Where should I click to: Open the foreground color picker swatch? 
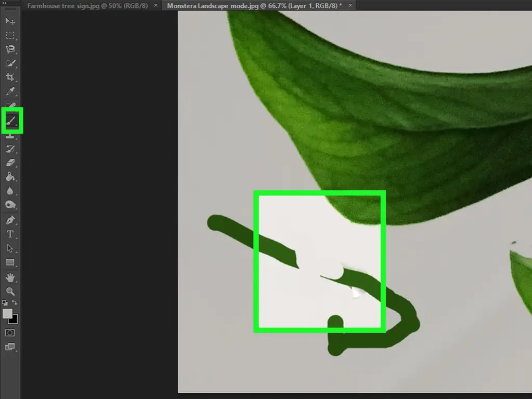click(7, 314)
